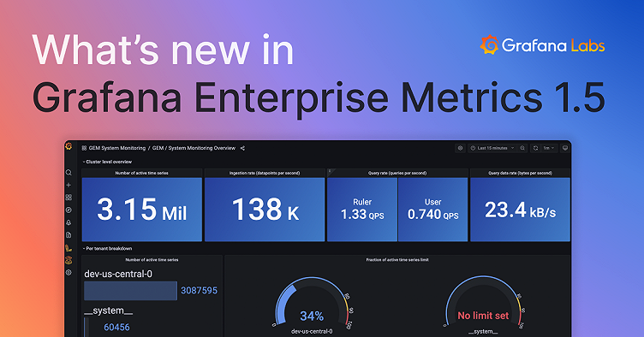Click the dashboard grid icon before the breadcrumb
Viewport: 644px width, 337px height.
[x=84, y=148]
